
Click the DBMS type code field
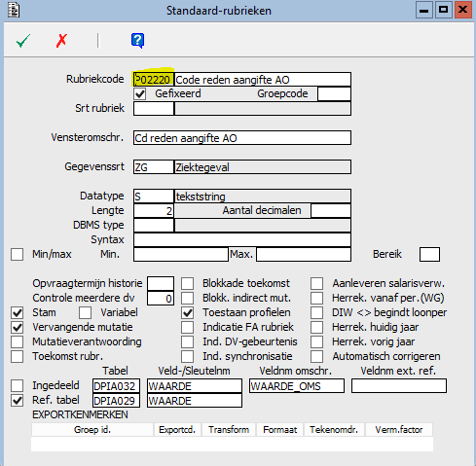pyautogui.click(x=154, y=226)
